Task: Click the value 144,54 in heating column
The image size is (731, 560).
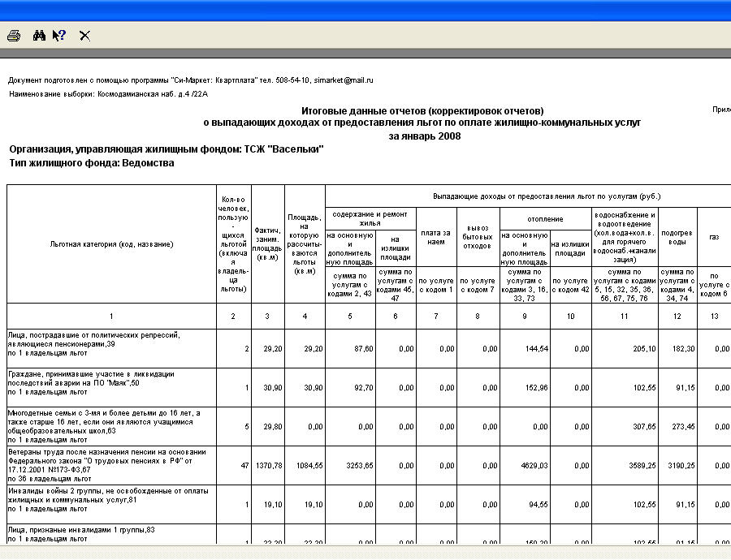Action: (x=536, y=348)
